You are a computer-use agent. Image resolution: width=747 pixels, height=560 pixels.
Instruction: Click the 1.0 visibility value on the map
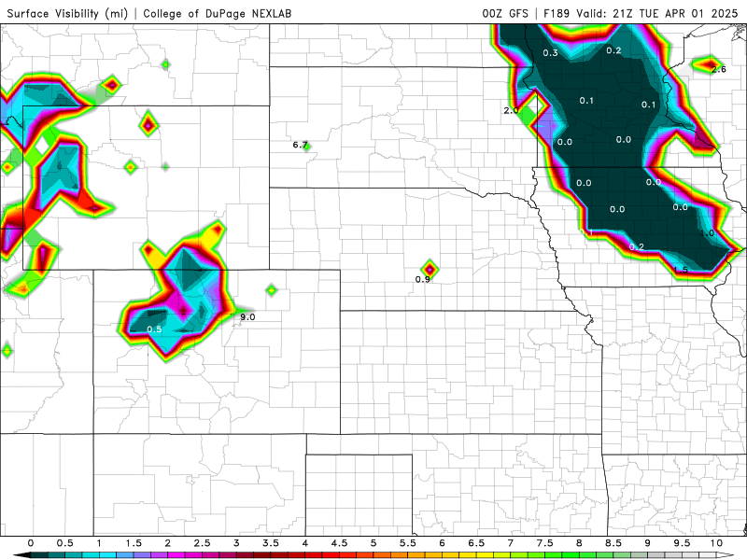(x=707, y=232)
